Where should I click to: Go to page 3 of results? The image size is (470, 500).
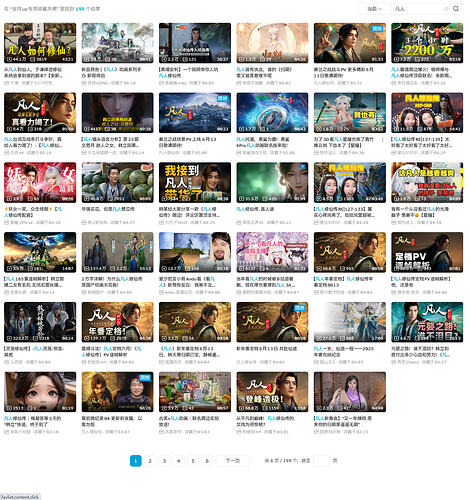(164, 461)
